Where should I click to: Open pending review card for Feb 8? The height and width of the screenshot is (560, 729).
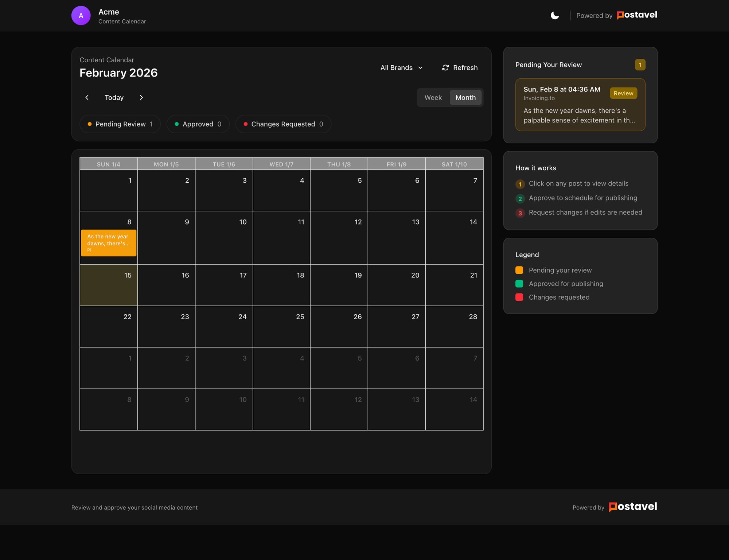pyautogui.click(x=580, y=105)
